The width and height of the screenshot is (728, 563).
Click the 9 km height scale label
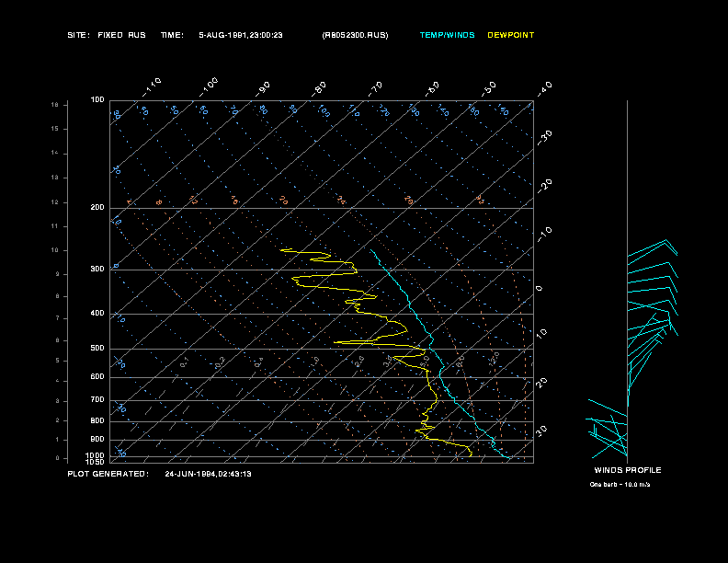pos(58,274)
